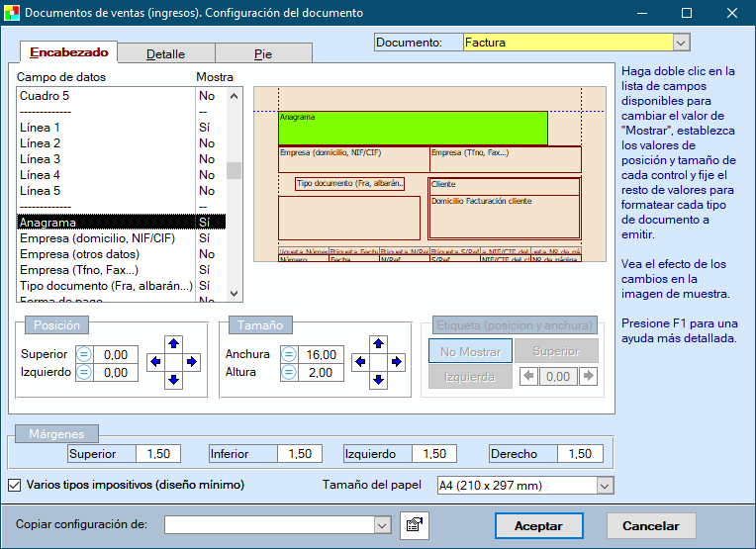Click the equals icon beside Altura

tap(288, 372)
